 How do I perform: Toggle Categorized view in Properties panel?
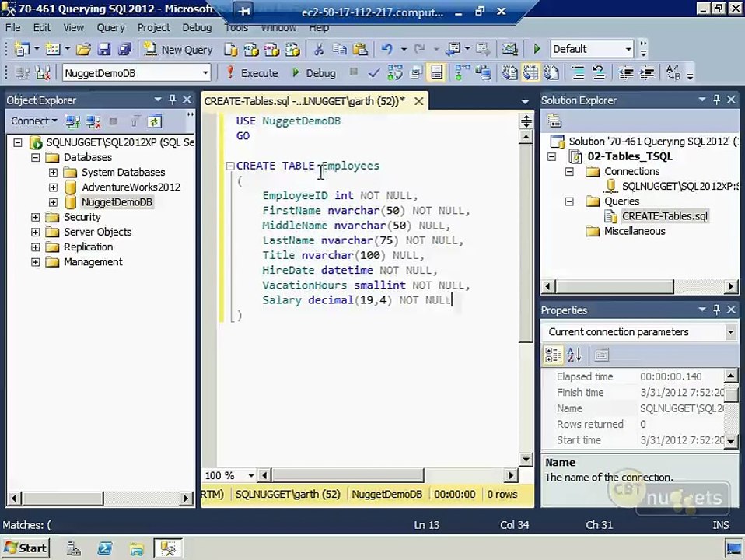tap(553, 355)
